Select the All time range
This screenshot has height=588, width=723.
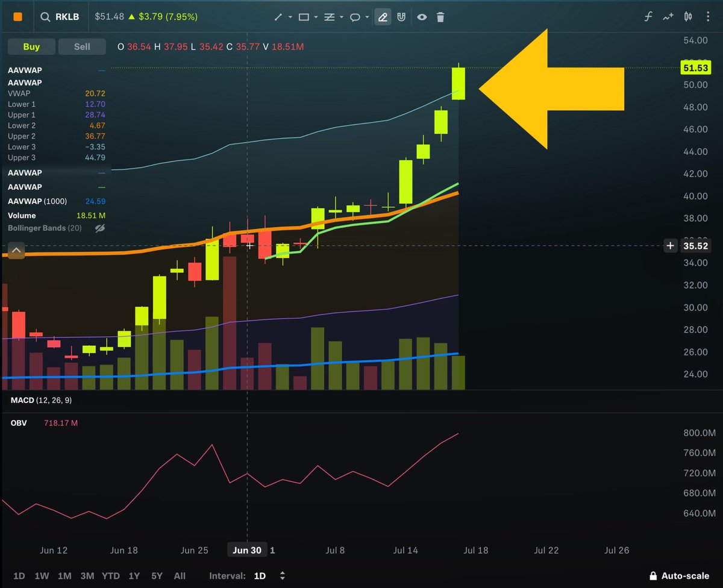(180, 576)
